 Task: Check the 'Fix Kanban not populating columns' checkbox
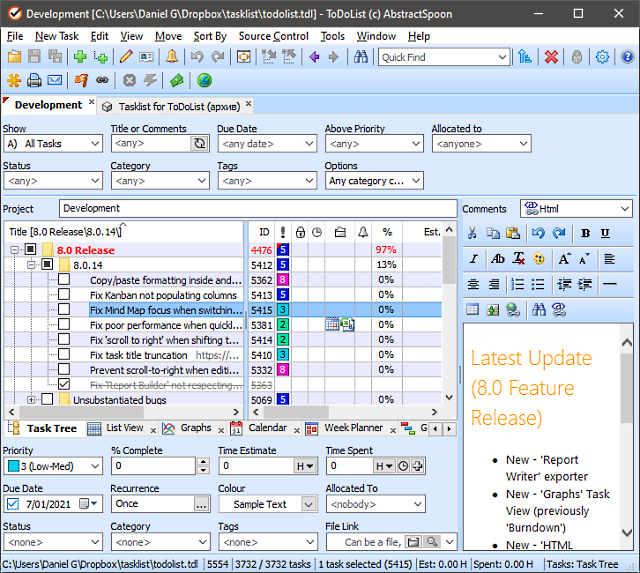pos(64,294)
